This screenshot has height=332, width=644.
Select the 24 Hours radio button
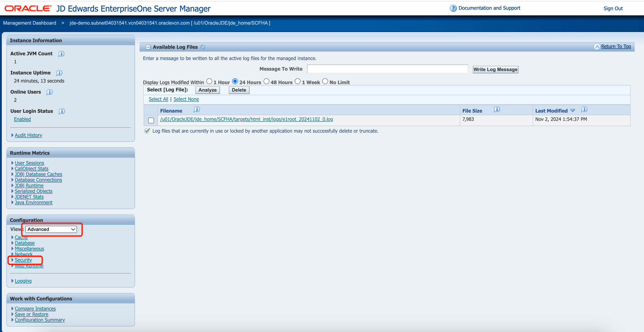click(x=235, y=81)
